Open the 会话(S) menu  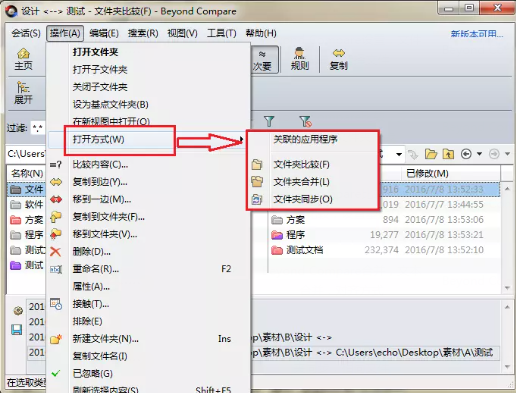(26, 33)
